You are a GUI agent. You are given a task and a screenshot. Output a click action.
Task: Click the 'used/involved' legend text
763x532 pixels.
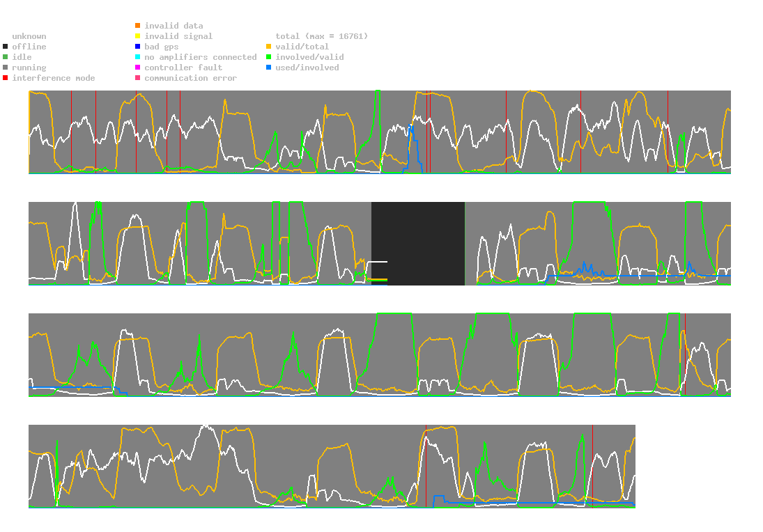coord(307,68)
